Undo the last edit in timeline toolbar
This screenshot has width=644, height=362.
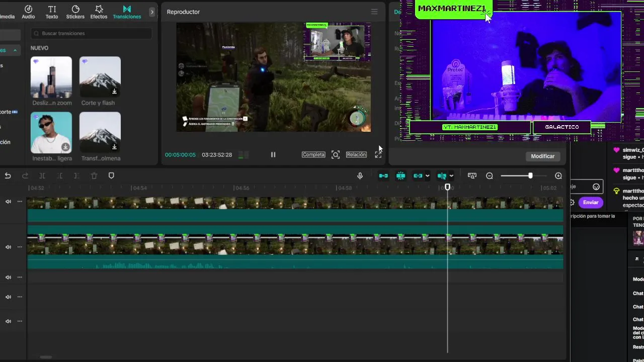coord(8,175)
